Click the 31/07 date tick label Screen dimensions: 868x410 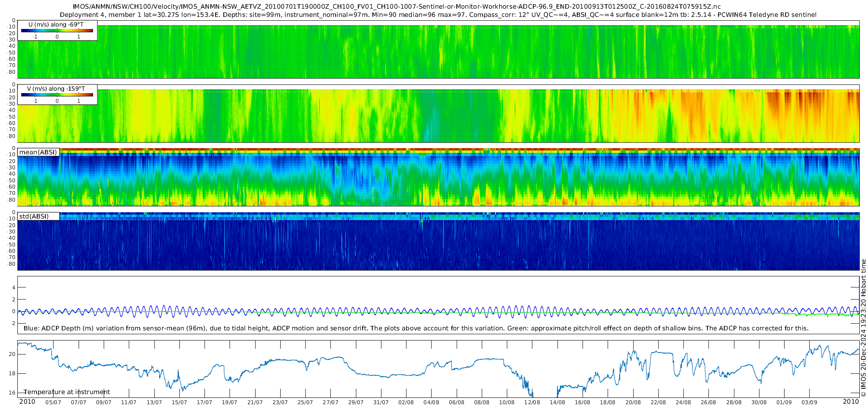point(380,402)
